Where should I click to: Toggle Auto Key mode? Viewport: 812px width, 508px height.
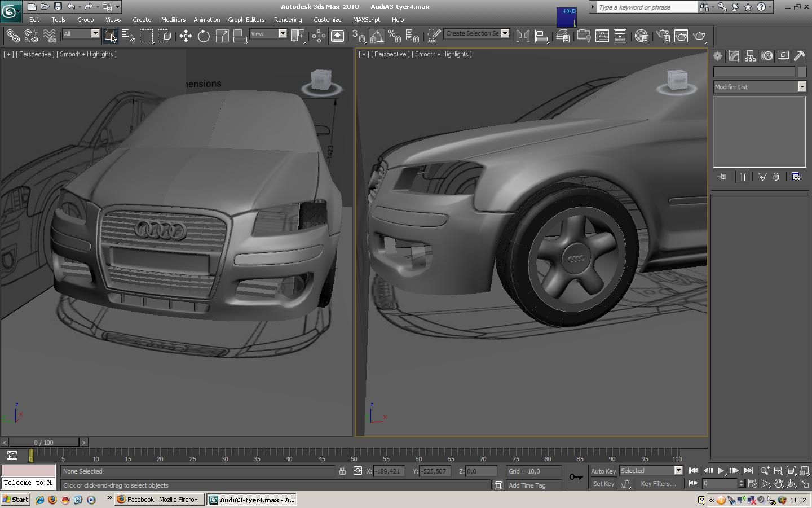tap(603, 471)
